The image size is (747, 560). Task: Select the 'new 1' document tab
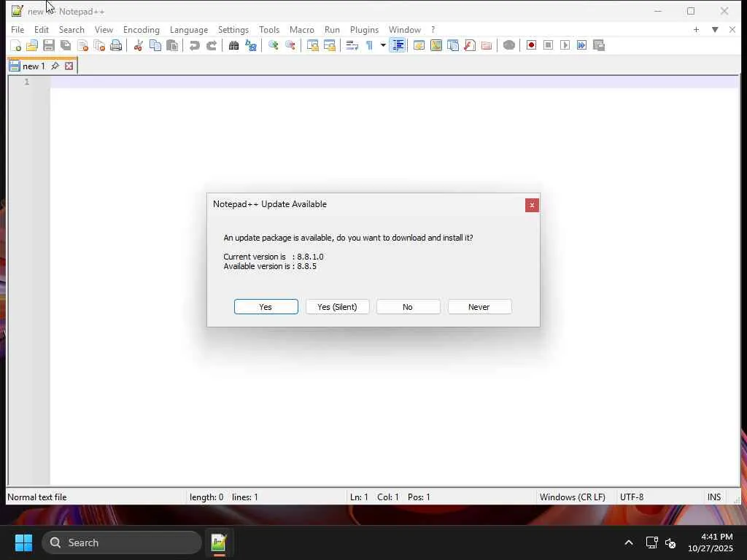(34, 66)
